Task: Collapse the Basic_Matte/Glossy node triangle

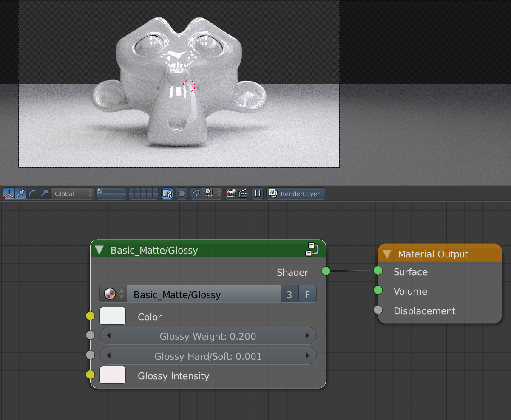Action: click(99, 250)
